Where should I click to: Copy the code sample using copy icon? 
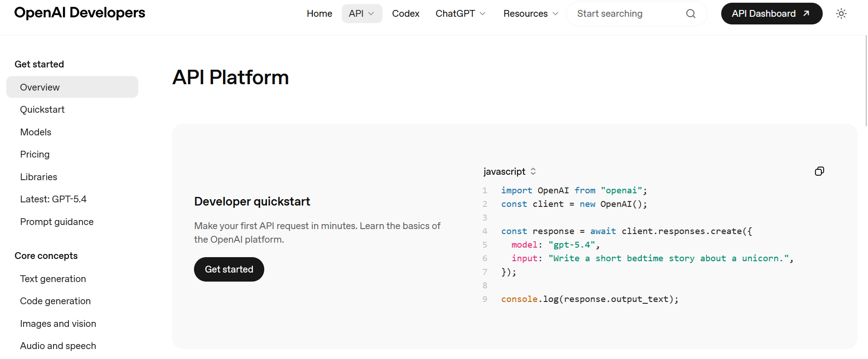(819, 171)
